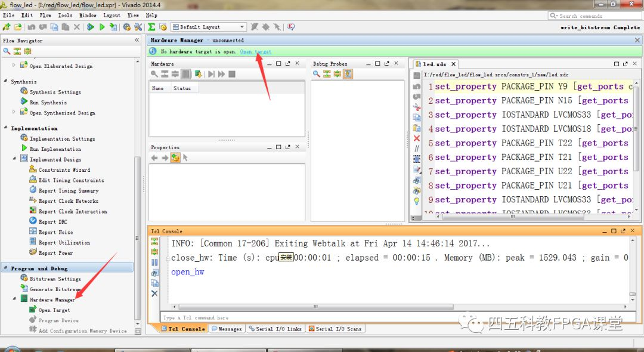
Task: Open the Default Layout dropdown
Action: tap(209, 27)
